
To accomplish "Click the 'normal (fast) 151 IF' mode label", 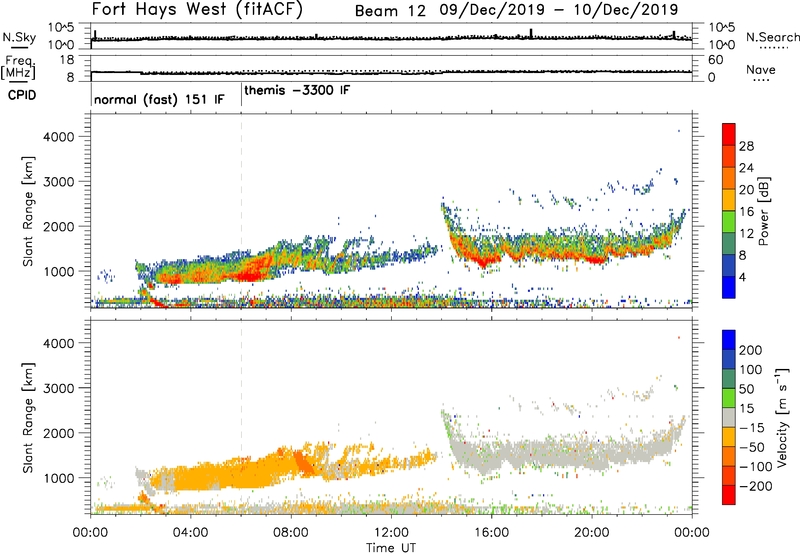I will (159, 99).
